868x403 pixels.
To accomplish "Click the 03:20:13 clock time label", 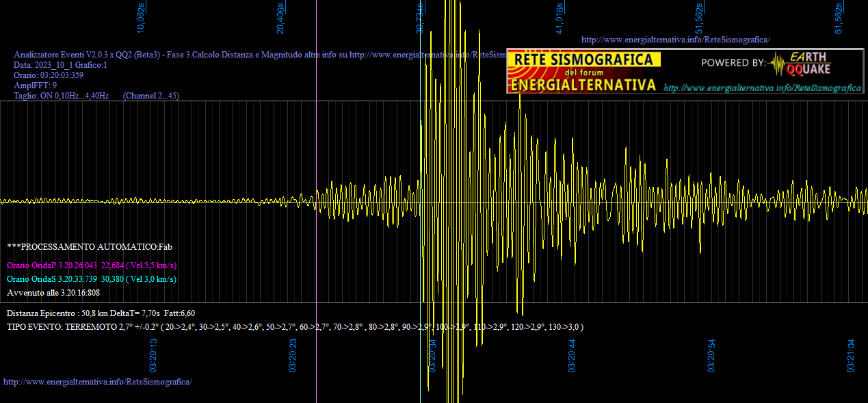I will click(x=154, y=356).
